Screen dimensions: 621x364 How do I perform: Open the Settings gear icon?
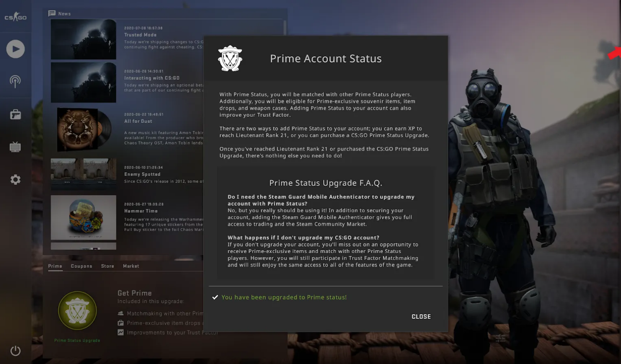point(16,180)
